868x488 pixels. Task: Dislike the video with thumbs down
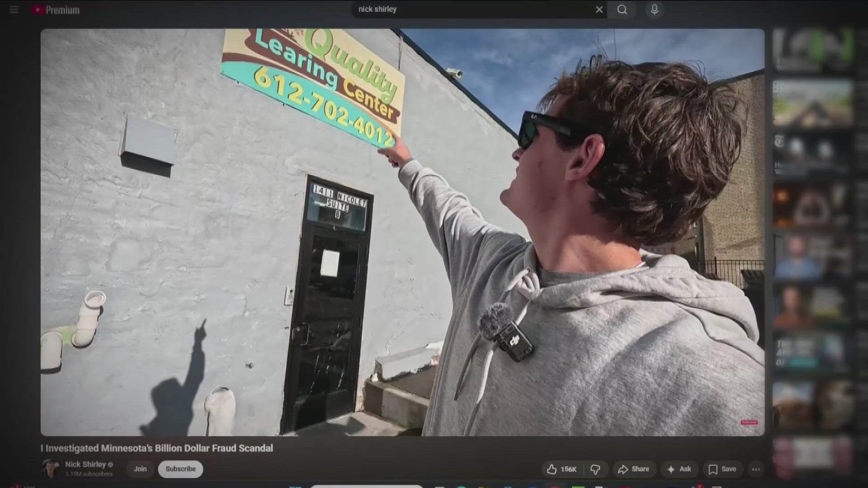[595, 469]
